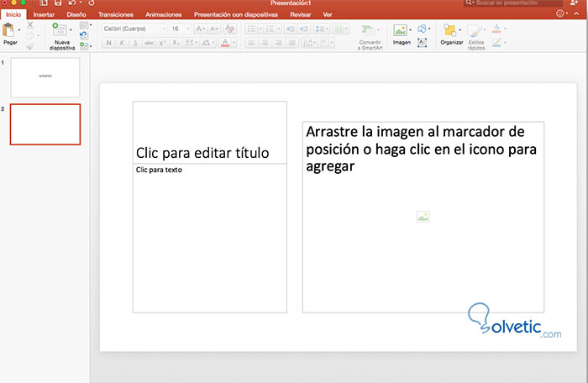Open the Organizar arrange tool
Viewport: 588px width, 383px height.
coord(451,32)
